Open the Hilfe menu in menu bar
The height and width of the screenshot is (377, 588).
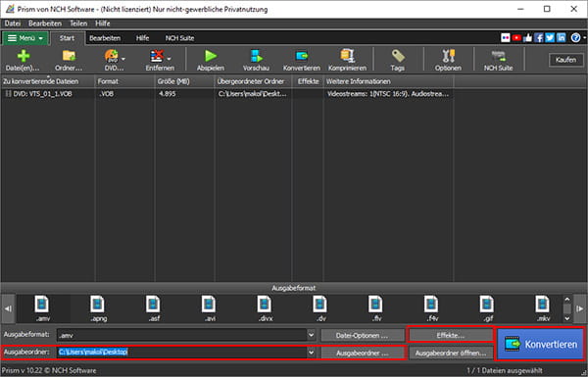pyautogui.click(x=103, y=24)
